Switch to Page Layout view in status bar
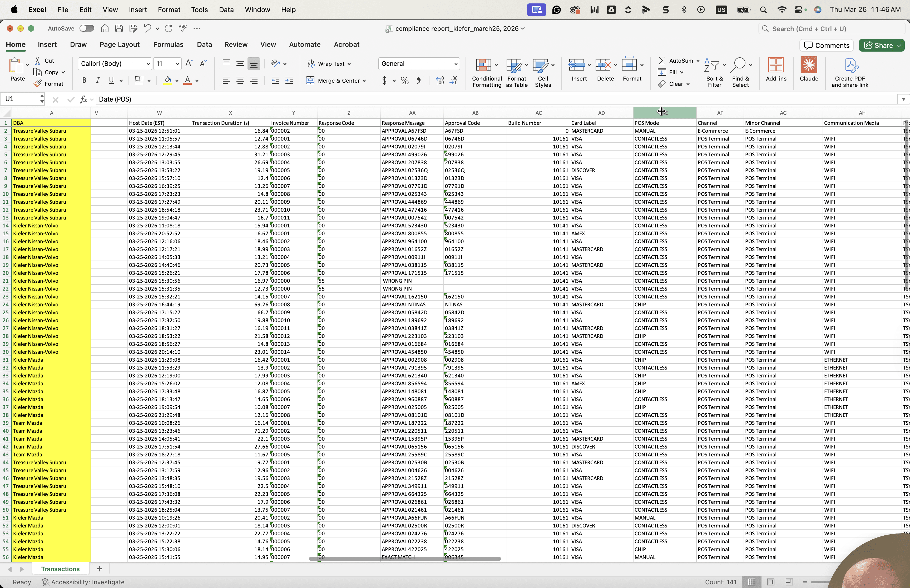 771,582
